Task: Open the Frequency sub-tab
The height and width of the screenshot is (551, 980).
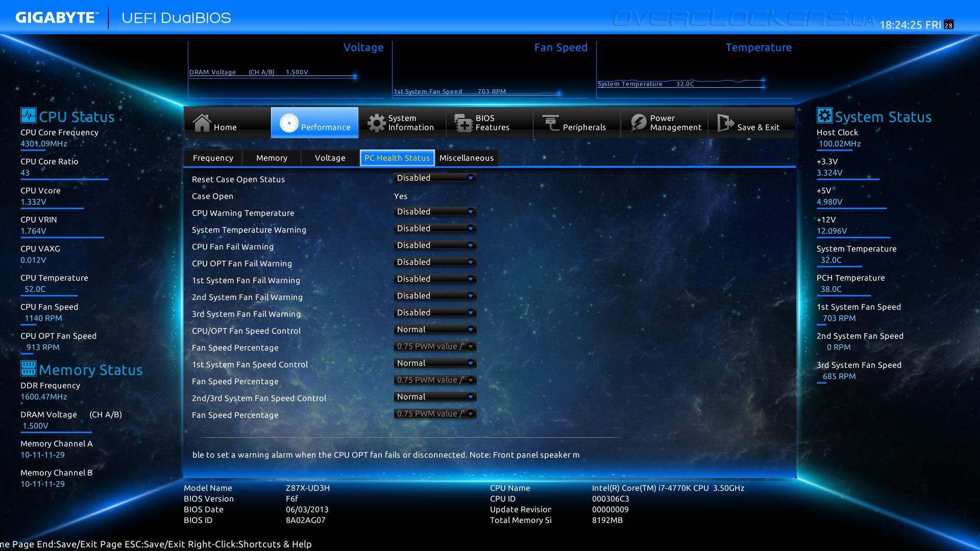Action: [x=213, y=158]
